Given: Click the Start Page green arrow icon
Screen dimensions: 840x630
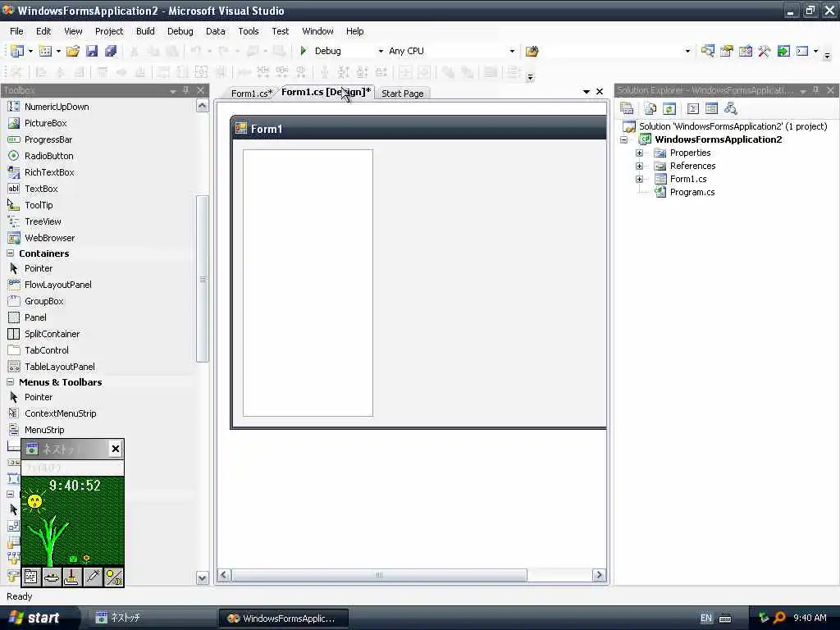Looking at the screenshot, I should [x=783, y=51].
